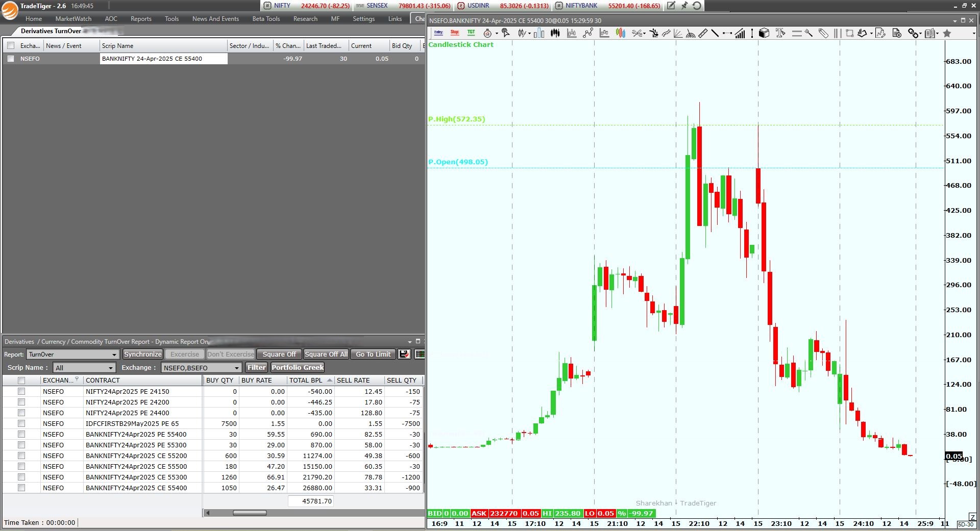The width and height of the screenshot is (980, 531).
Task: Toggle the select-all checkbox in MarketWatch header
Action: [11, 45]
